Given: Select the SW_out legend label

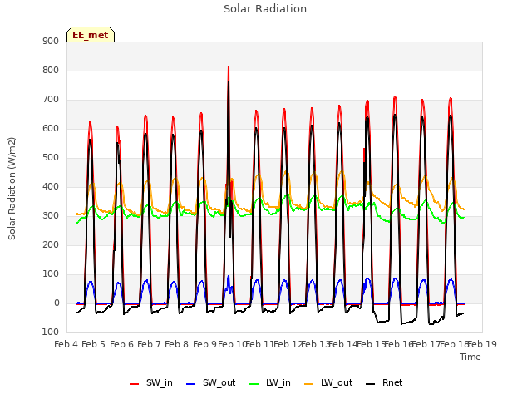Looking at the screenshot, I should tap(219, 382).
